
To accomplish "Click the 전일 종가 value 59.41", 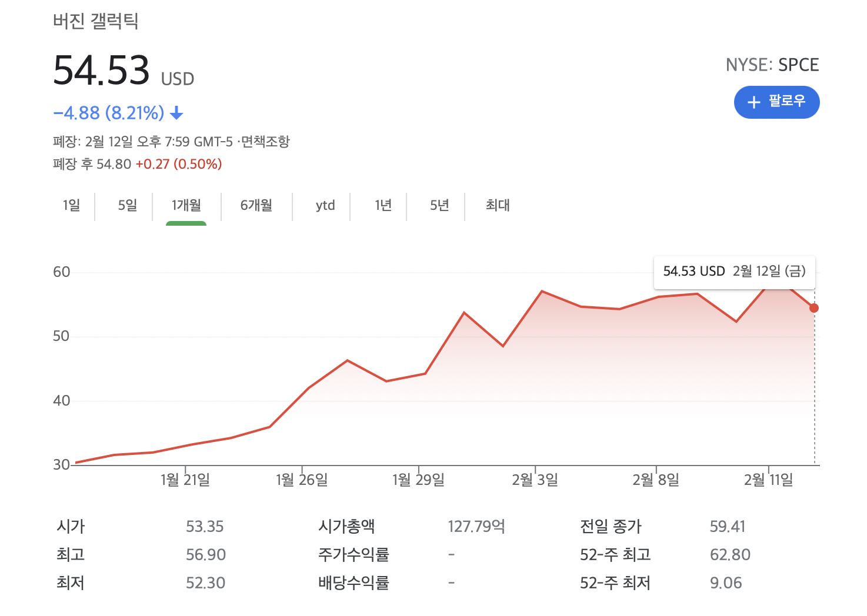I will click(728, 527).
